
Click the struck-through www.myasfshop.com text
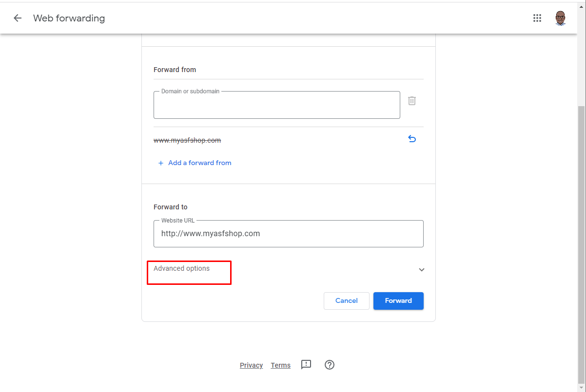point(187,140)
